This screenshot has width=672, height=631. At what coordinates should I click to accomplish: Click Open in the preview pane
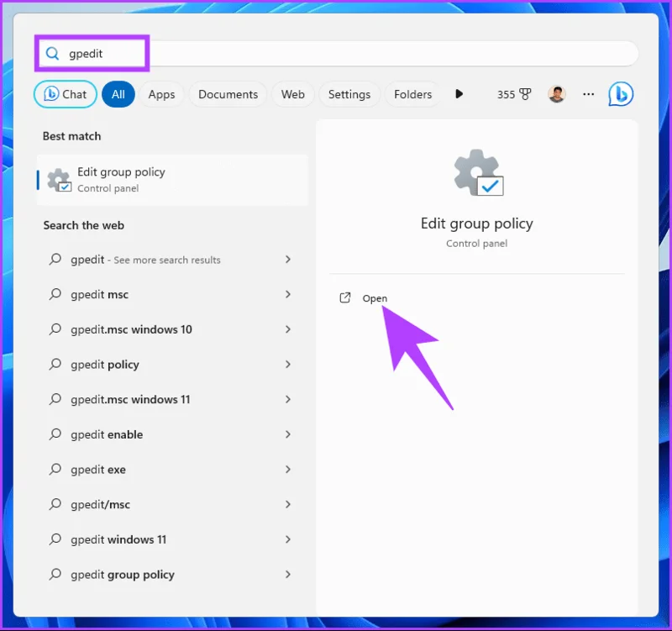[x=375, y=298]
